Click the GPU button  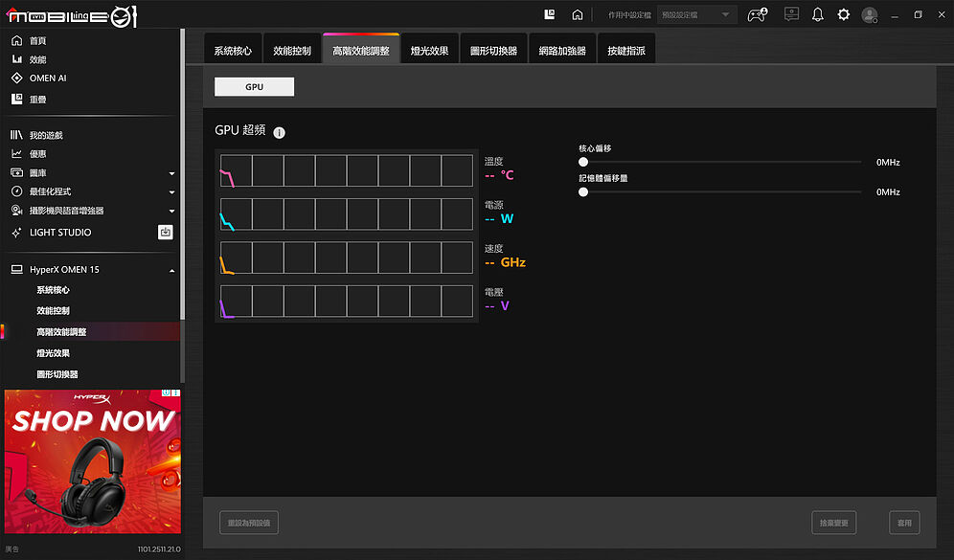(255, 87)
